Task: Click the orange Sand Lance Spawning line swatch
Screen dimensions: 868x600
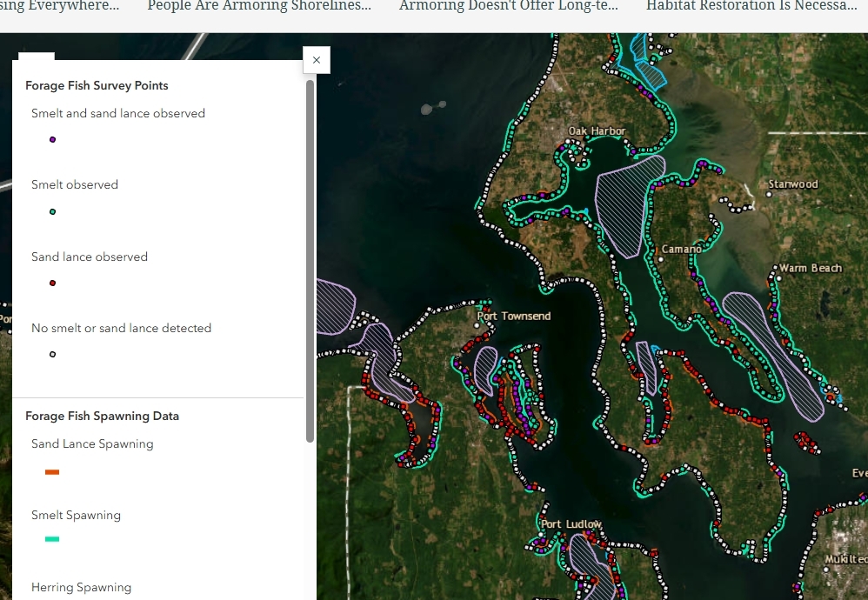Action: [52, 472]
